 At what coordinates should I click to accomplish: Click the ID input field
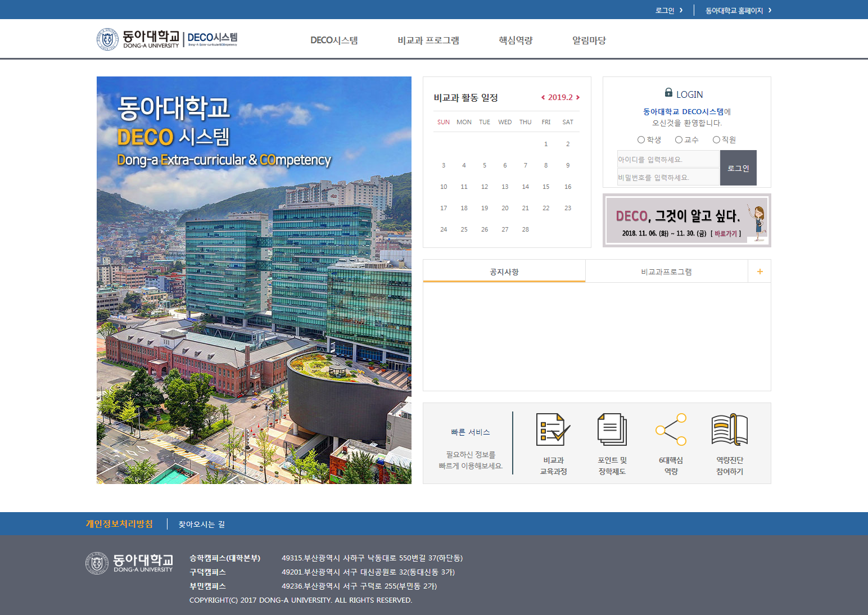tap(668, 160)
